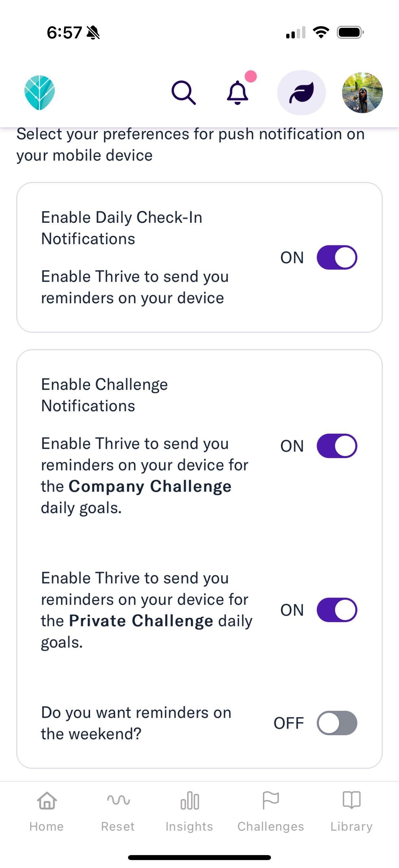Enable weekend reminders toggle
Screen dimensions: 399x868
point(337,723)
